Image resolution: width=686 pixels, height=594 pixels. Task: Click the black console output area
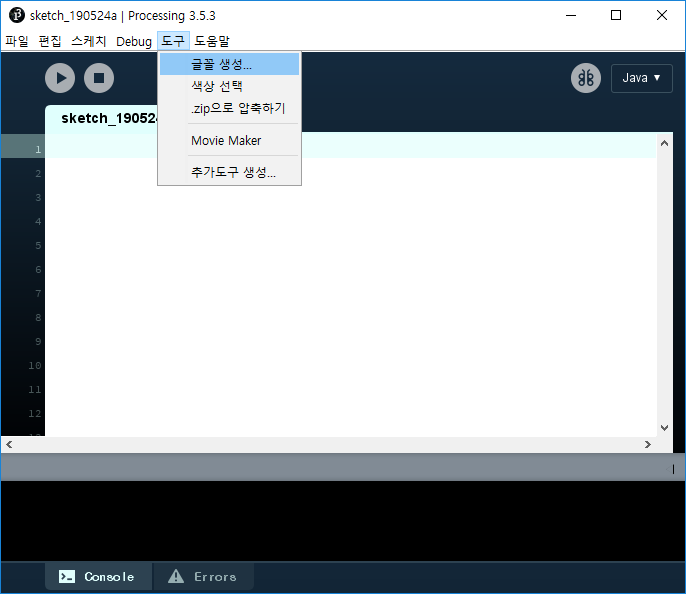pyautogui.click(x=343, y=521)
